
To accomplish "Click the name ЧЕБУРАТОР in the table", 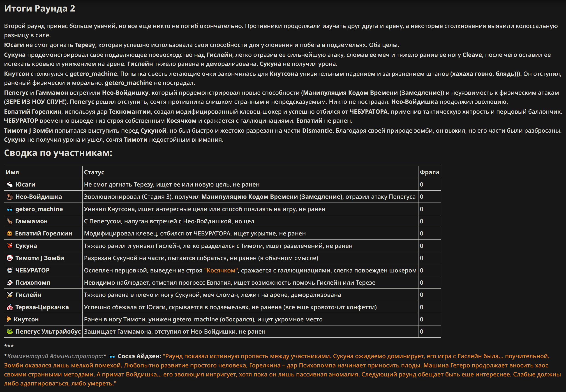I will [32, 270].
